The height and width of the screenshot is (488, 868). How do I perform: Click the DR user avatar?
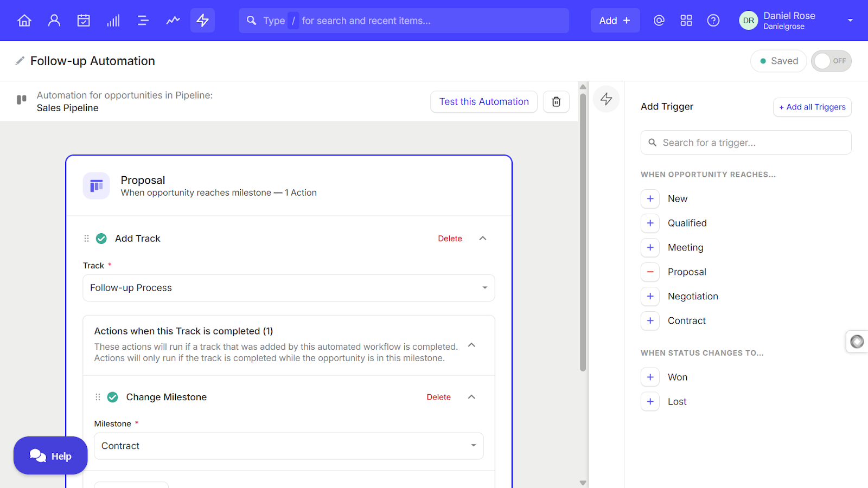click(x=749, y=21)
